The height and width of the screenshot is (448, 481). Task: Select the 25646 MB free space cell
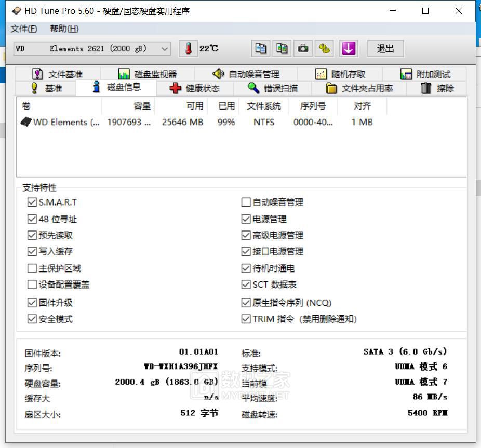tap(182, 122)
